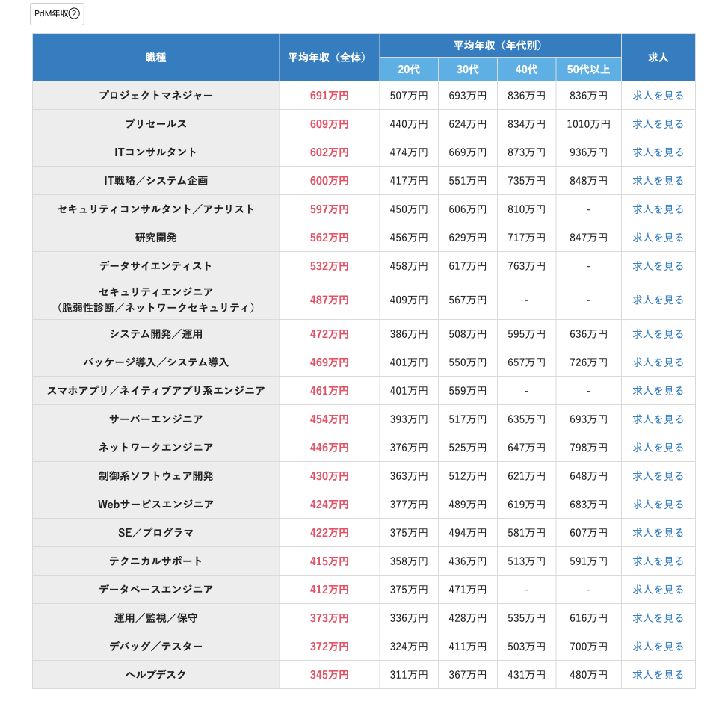The height and width of the screenshot is (722, 728).
Task: View jobs for システム開発／運用
Action: 658,334
